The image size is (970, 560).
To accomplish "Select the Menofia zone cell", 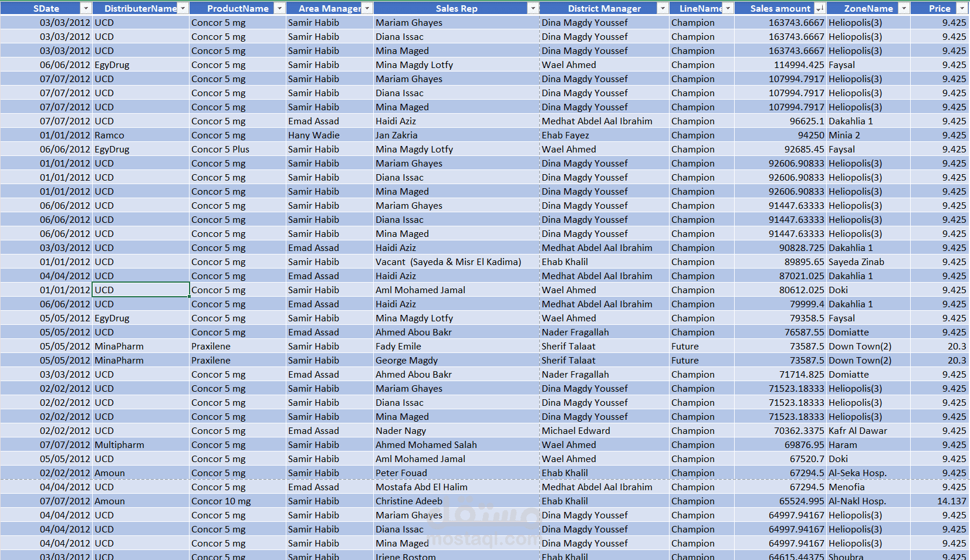I will point(868,487).
